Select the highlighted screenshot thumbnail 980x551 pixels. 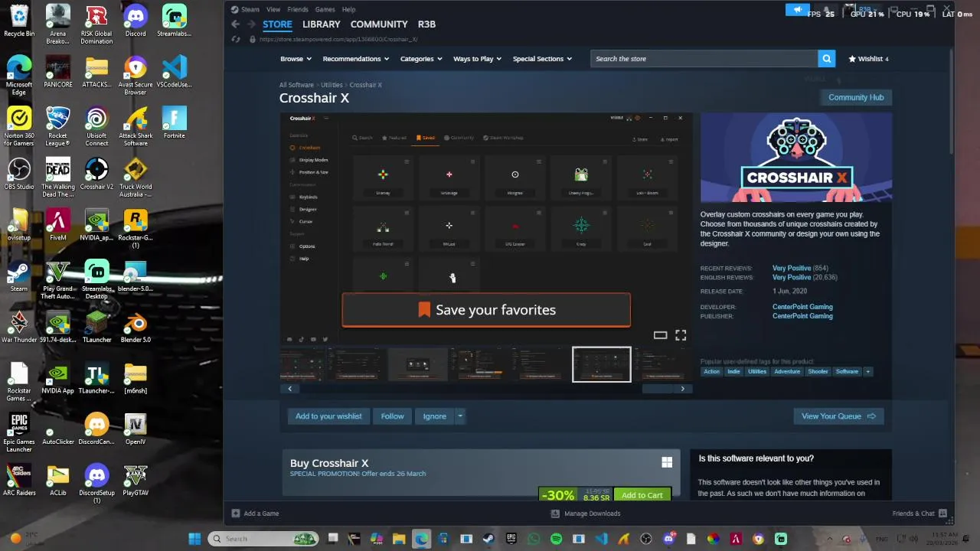(x=602, y=364)
